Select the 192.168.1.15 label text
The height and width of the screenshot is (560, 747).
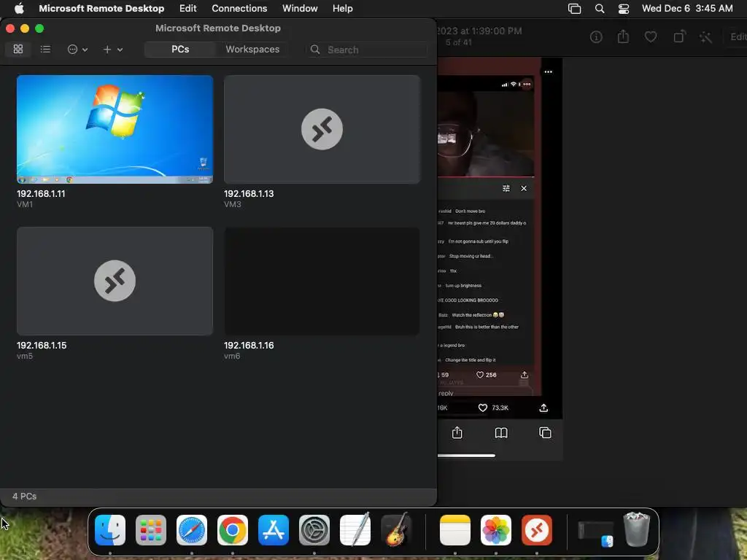tap(42, 345)
